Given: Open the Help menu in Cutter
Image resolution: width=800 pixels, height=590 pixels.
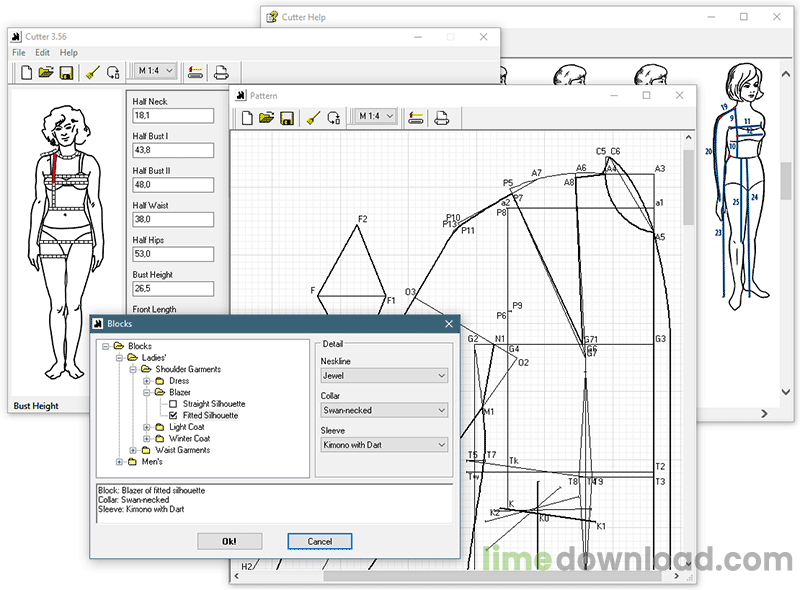Looking at the screenshot, I should click(68, 52).
